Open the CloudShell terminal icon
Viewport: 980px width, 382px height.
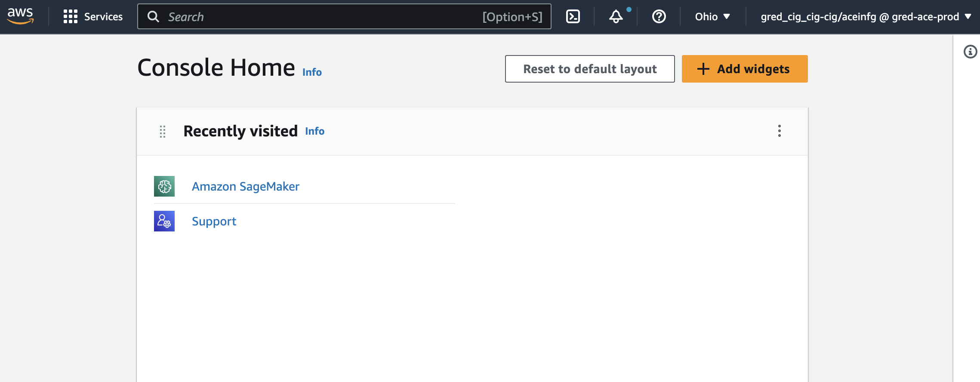pyautogui.click(x=573, y=17)
